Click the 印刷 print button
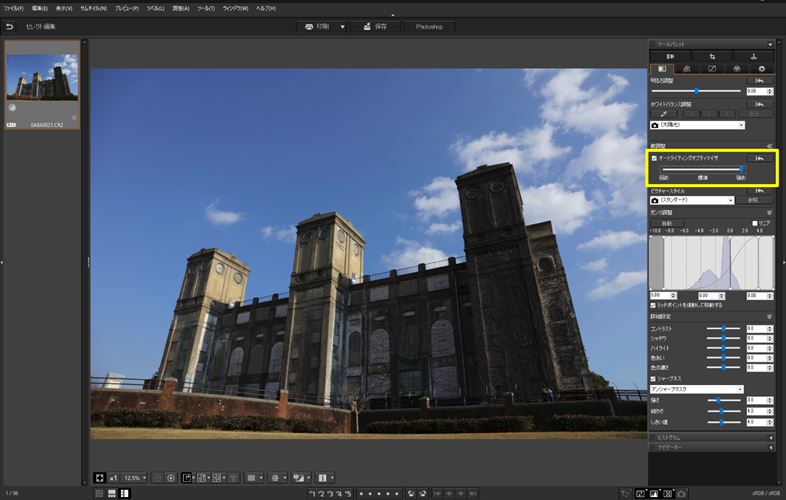Screen dimensions: 786x500 point(317,27)
